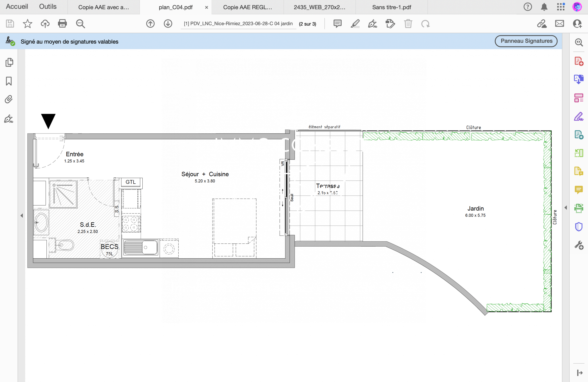Screen dimensions: 588x382
Task: Open the user profile avatar
Action: (x=577, y=7)
